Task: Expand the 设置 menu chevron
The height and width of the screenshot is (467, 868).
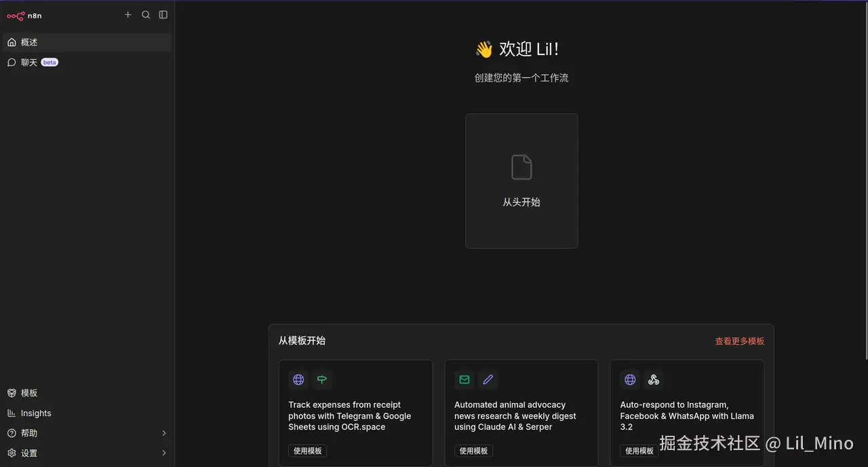Action: tap(163, 453)
